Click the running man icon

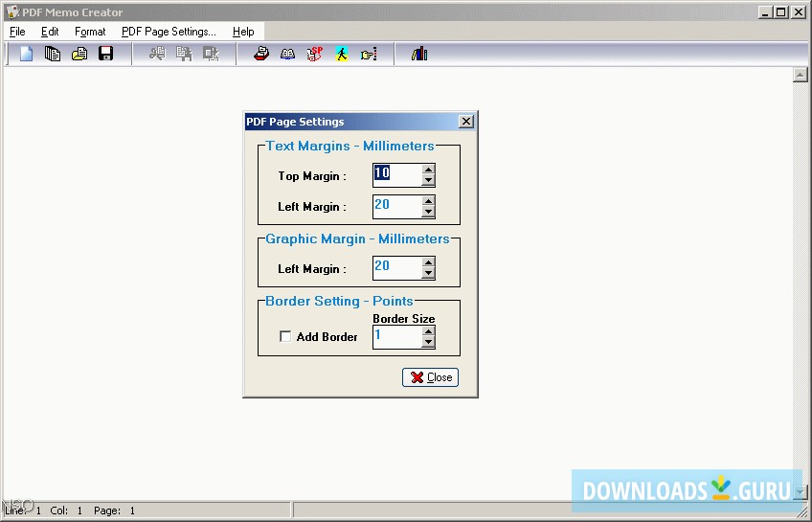(x=341, y=54)
